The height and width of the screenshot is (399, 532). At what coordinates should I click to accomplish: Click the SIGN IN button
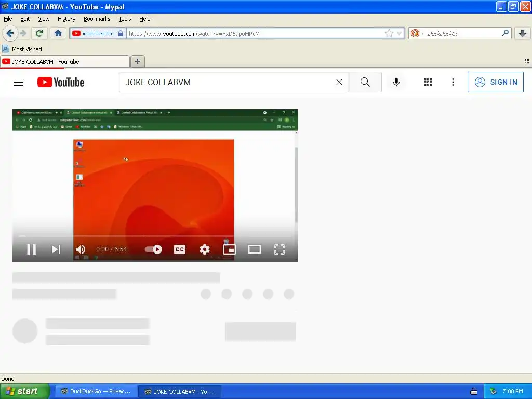tap(495, 82)
